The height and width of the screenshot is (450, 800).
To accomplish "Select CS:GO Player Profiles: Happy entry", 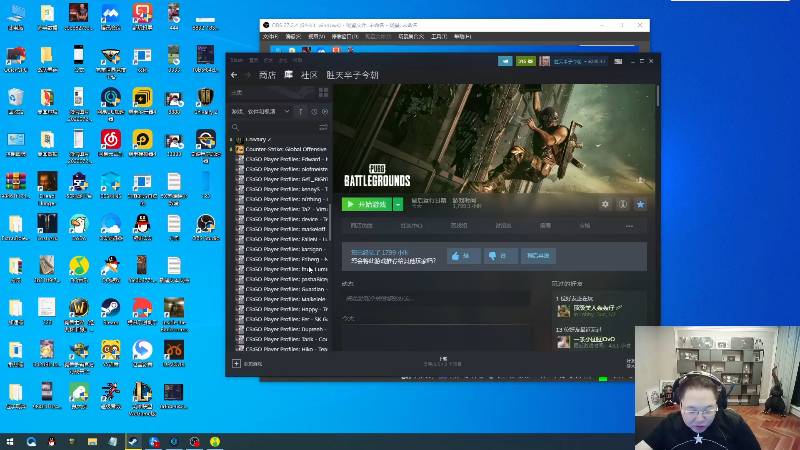I will 286,309.
